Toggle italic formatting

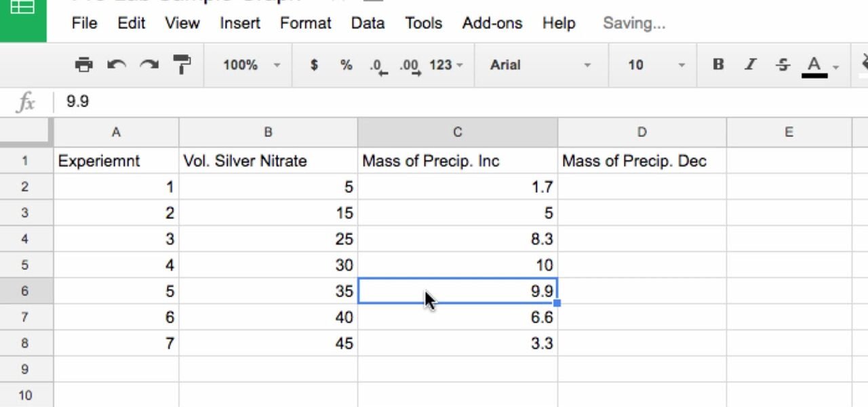[x=750, y=65]
